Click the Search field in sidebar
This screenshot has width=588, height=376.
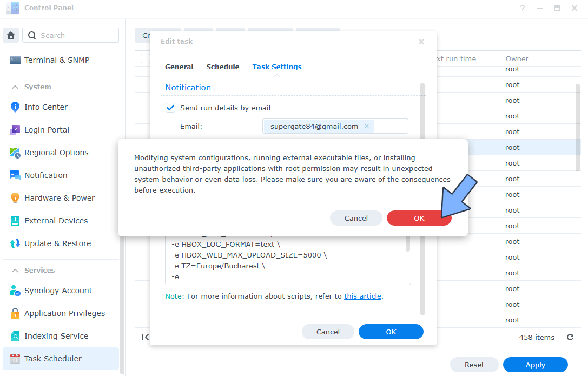tap(71, 35)
